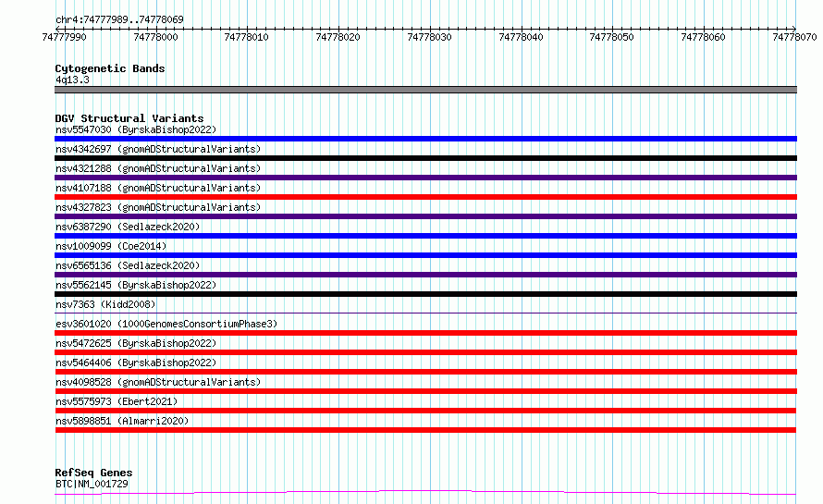823x504 pixels.
Task: Select the thin purple line under nsv7363
Action: [425, 313]
